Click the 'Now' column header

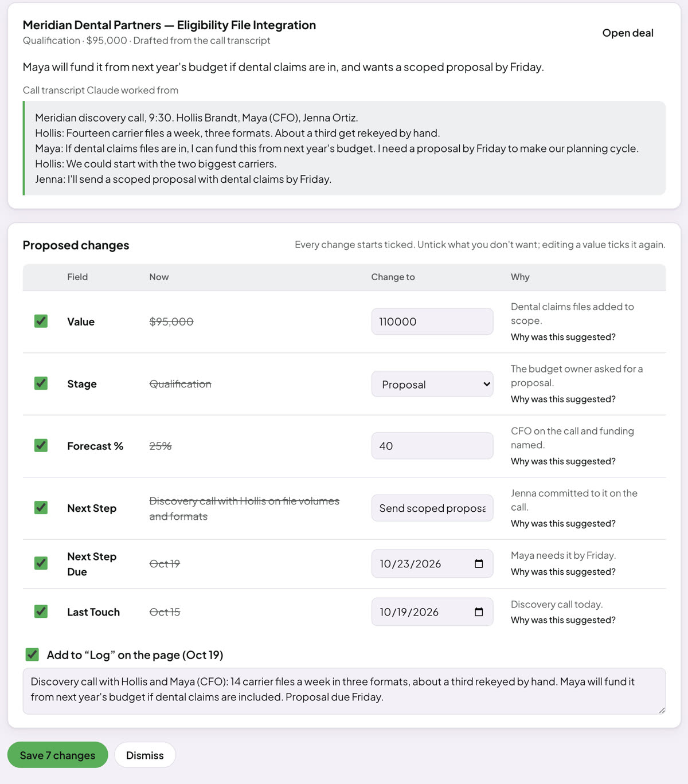[x=159, y=277]
